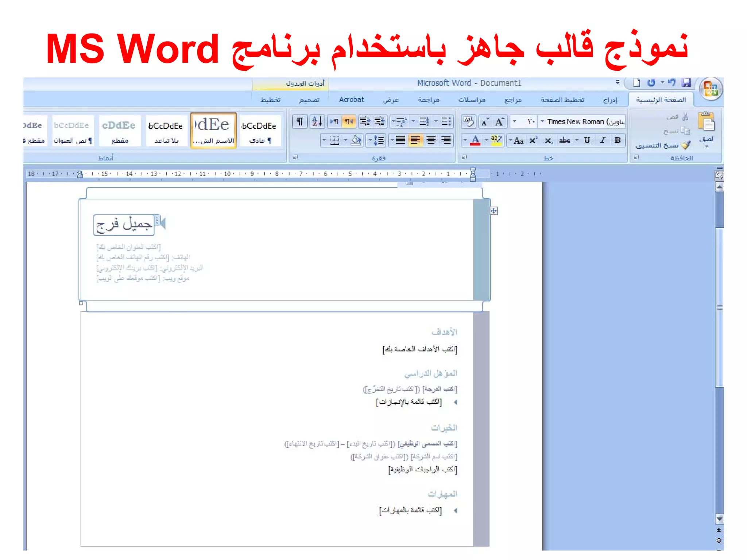
Task: Undo the last action
Action: click(x=671, y=83)
